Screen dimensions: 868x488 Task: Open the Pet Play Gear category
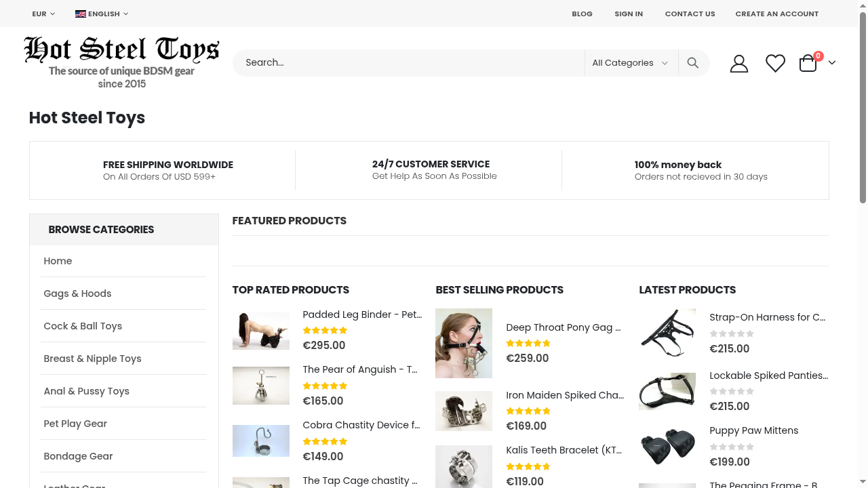pyautogui.click(x=75, y=424)
